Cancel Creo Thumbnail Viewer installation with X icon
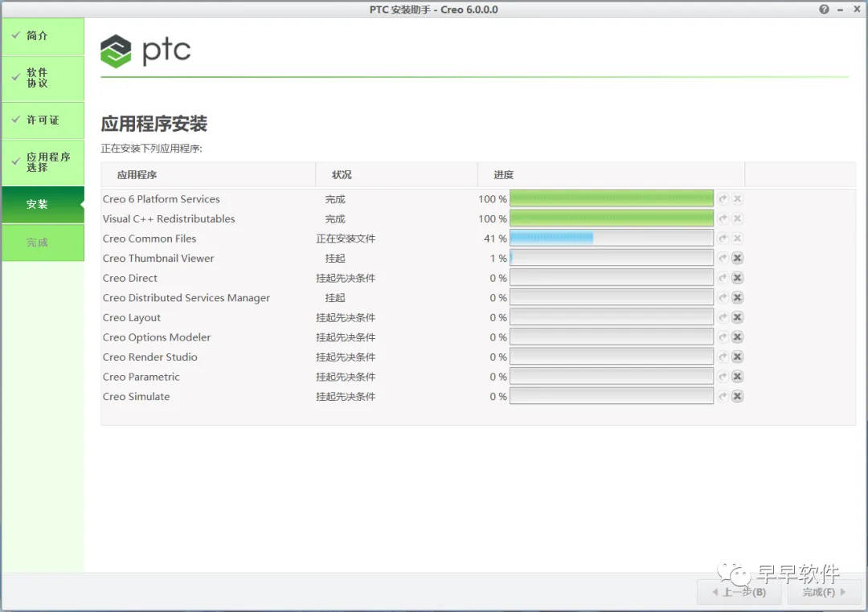The width and height of the screenshot is (868, 612). click(737, 258)
